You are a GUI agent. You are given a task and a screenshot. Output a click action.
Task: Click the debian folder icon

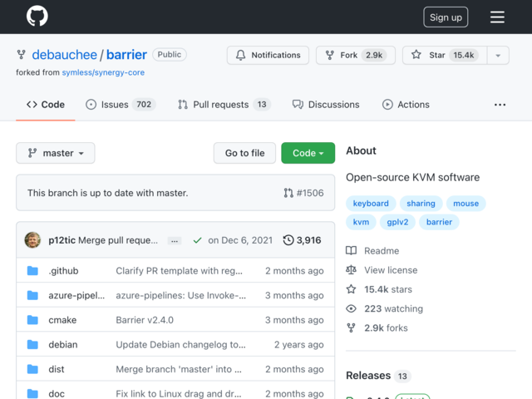coord(32,344)
